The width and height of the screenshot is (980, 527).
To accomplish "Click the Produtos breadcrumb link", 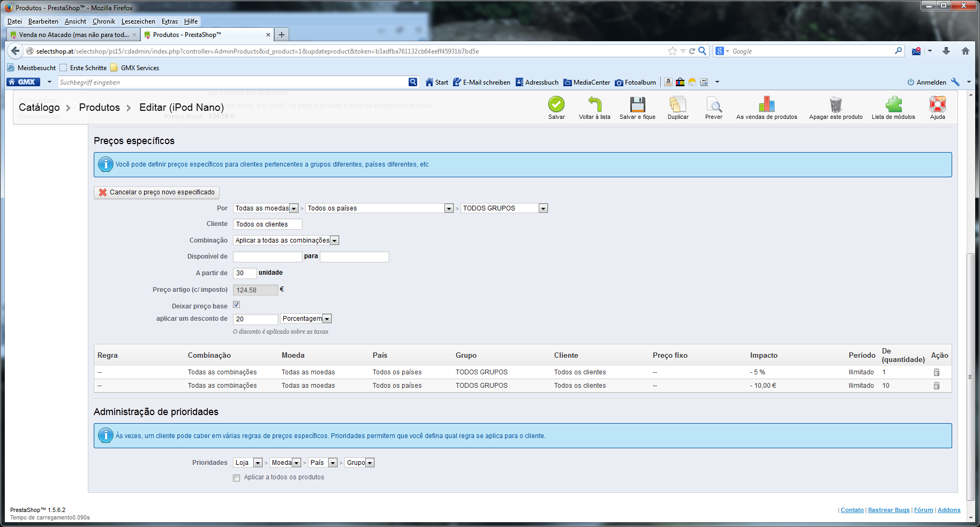I will 100,107.
